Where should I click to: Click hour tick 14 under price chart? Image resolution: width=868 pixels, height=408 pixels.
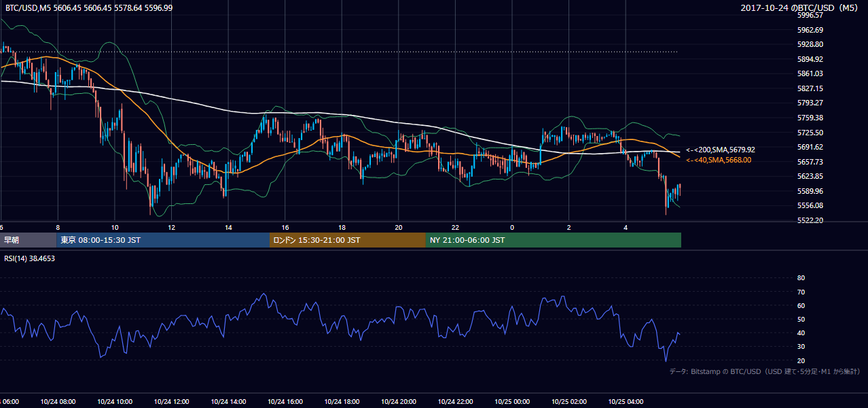point(228,228)
